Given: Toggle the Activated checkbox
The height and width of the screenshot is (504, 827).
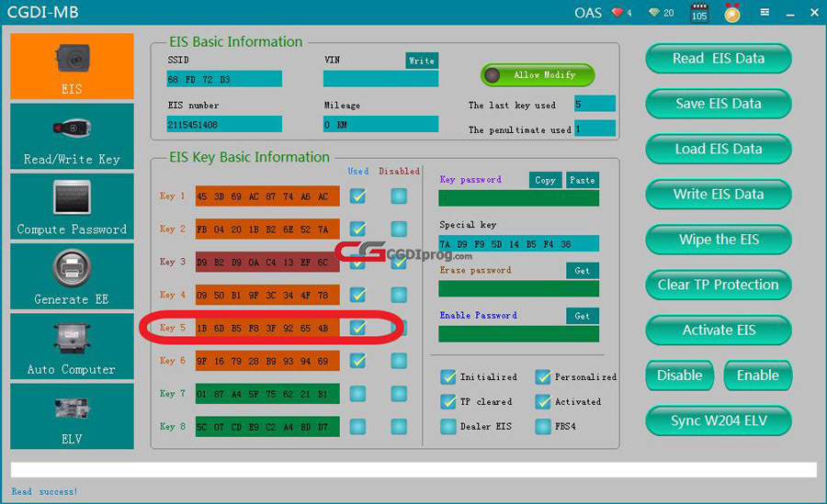Looking at the screenshot, I should (x=543, y=402).
